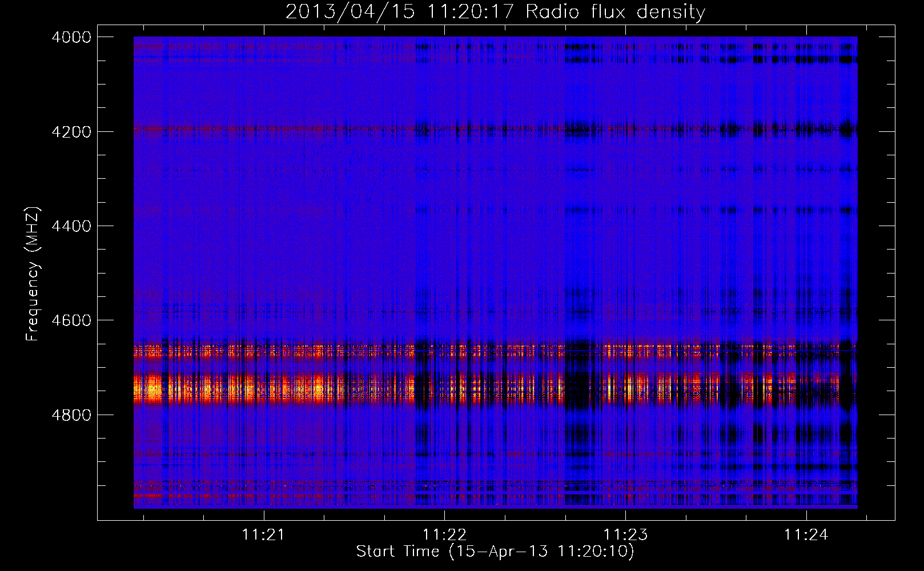Click the 11:23 time axis label
Viewport: 924px width, 571px height.
626,535
